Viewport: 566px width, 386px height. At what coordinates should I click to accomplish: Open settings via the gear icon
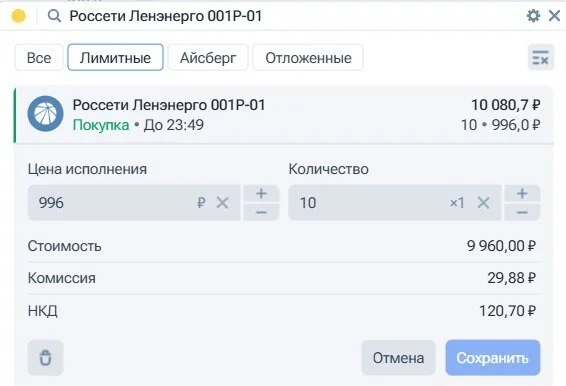click(x=533, y=16)
